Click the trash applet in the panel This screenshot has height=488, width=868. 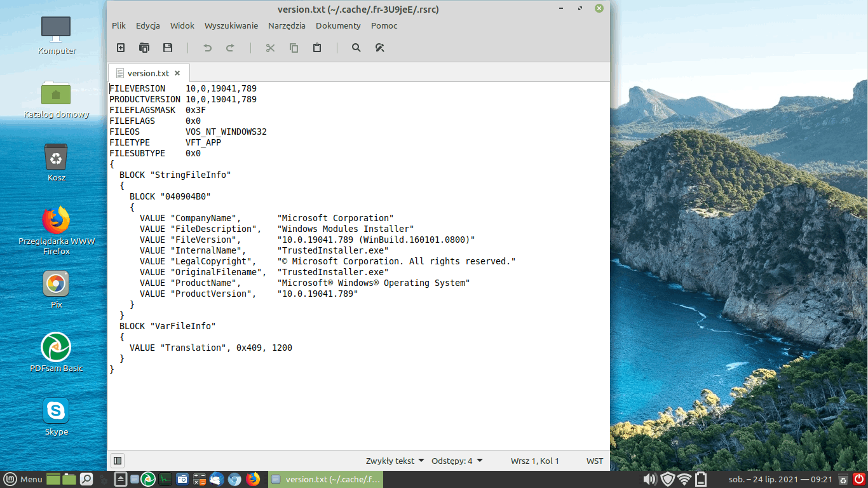tap(843, 479)
